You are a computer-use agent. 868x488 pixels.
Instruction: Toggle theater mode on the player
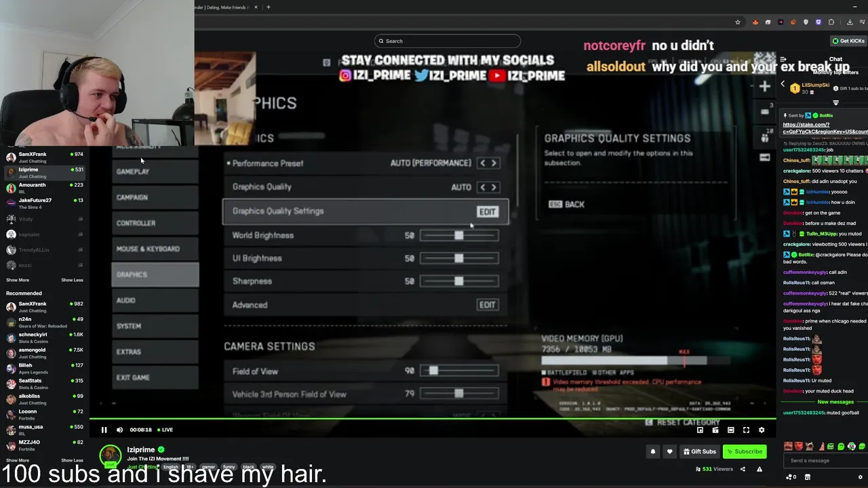[730, 430]
